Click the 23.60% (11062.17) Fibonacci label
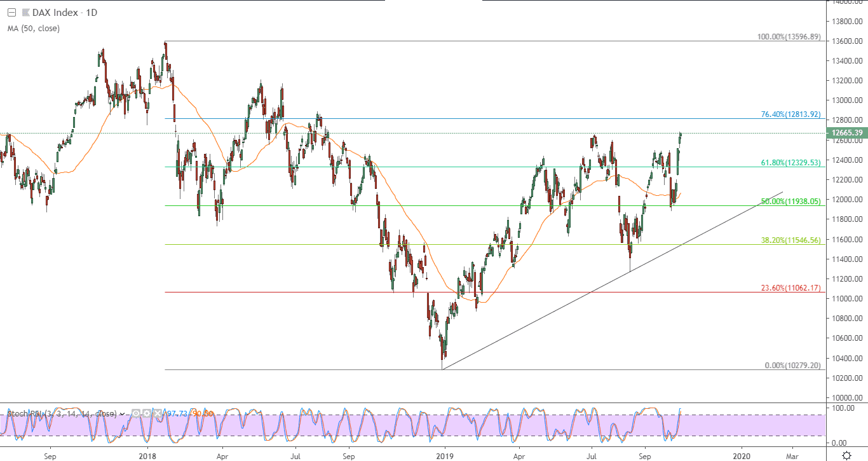The height and width of the screenshot is (461, 868). 791,288
